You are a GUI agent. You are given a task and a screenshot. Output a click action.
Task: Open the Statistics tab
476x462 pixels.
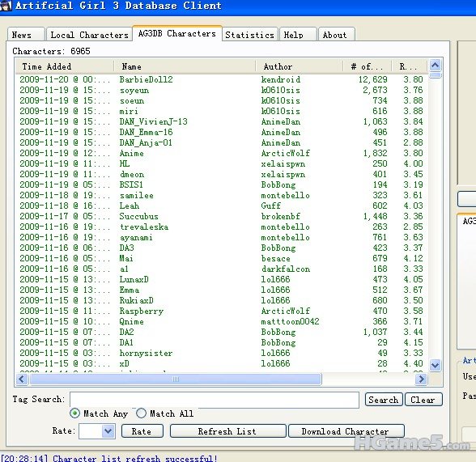tap(249, 35)
